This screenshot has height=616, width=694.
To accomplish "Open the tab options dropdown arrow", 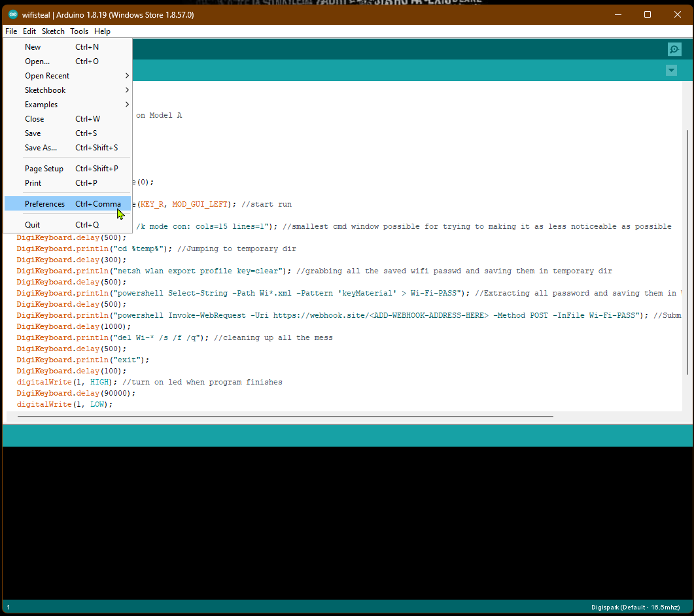I will coord(671,70).
